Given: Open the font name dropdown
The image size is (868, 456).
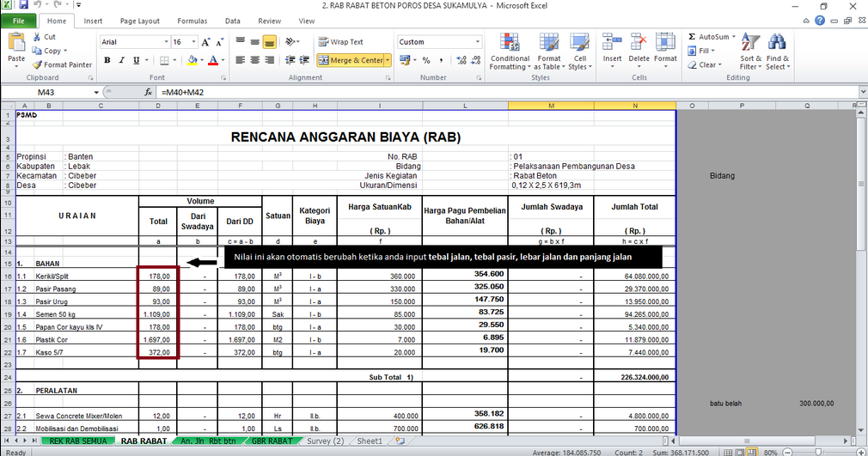Looking at the screenshot, I should click(x=166, y=42).
